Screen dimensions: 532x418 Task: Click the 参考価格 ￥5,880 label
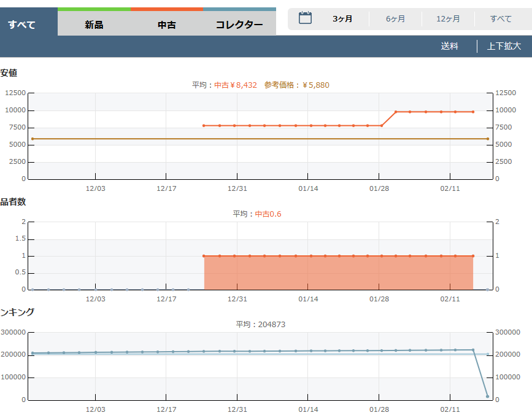pos(296,85)
